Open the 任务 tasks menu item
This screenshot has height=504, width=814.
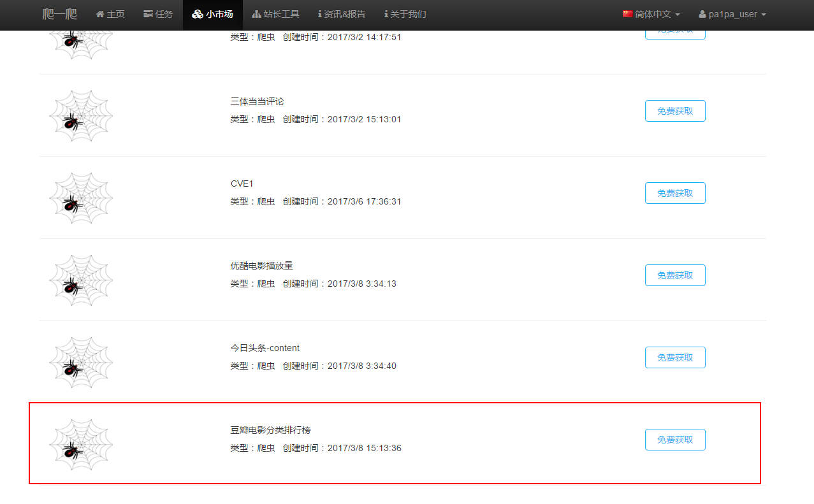[x=158, y=14]
